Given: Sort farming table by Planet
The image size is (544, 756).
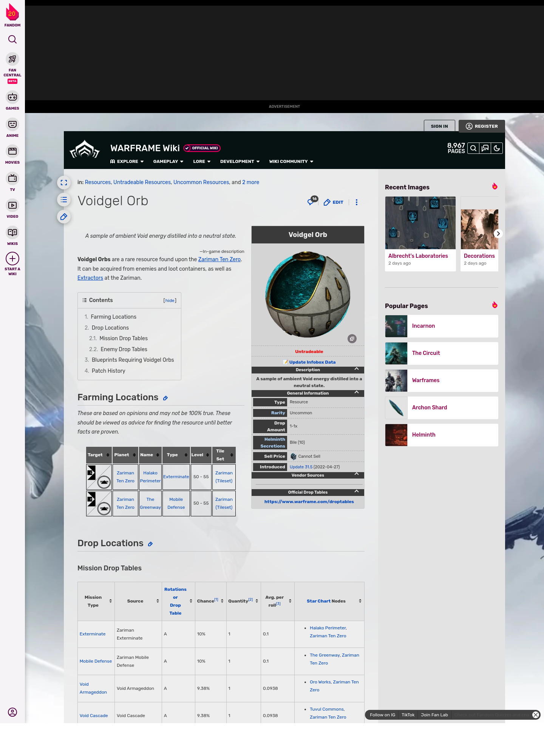Looking at the screenshot, I should click(x=125, y=455).
